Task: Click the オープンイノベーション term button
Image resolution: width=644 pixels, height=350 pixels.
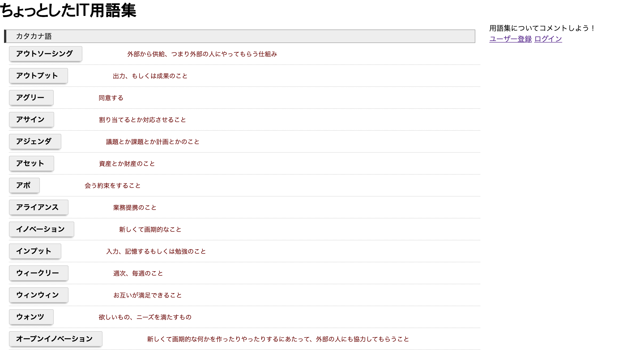Action: (55, 339)
